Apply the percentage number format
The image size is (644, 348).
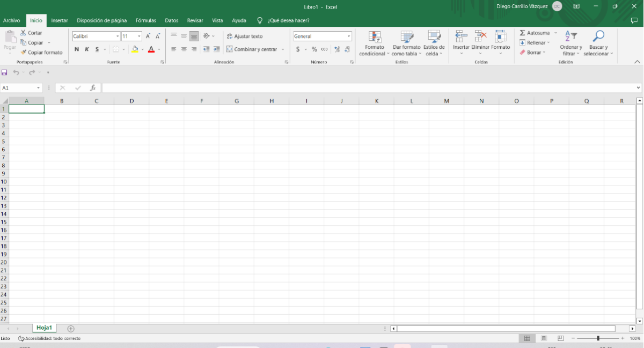(x=314, y=49)
